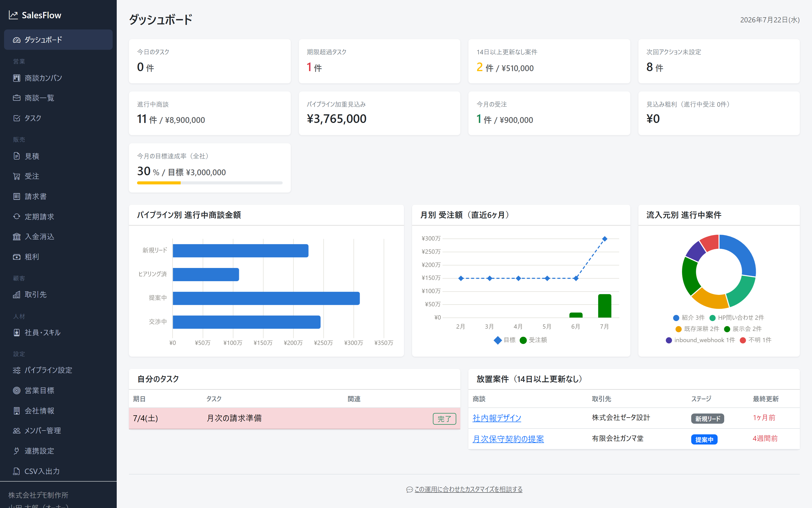Click 株式会社ゼータ設計 client cell
This screenshot has width=812, height=508.
coord(621,418)
